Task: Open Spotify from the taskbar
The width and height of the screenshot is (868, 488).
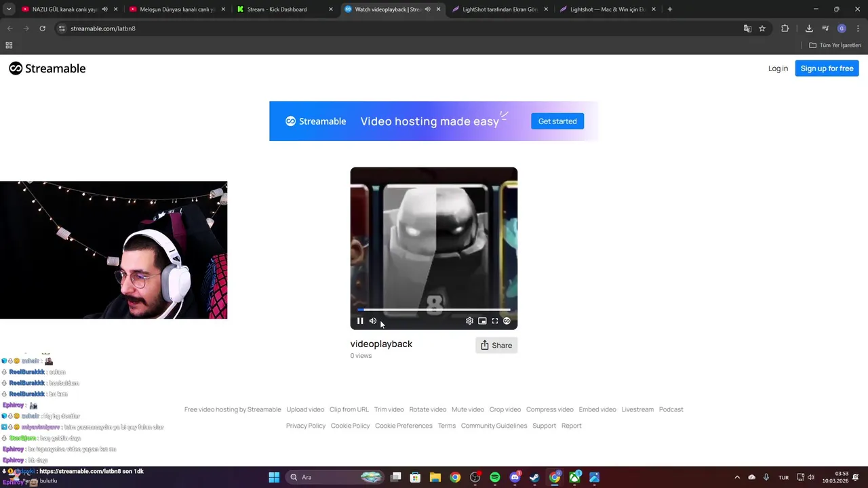Action: tap(495, 477)
